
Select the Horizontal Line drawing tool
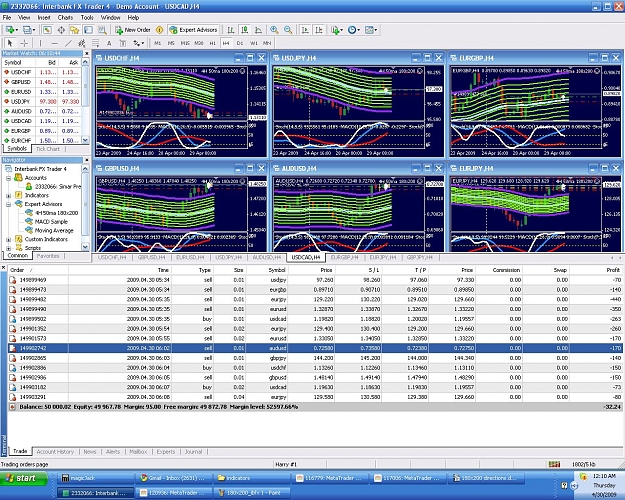55,43
